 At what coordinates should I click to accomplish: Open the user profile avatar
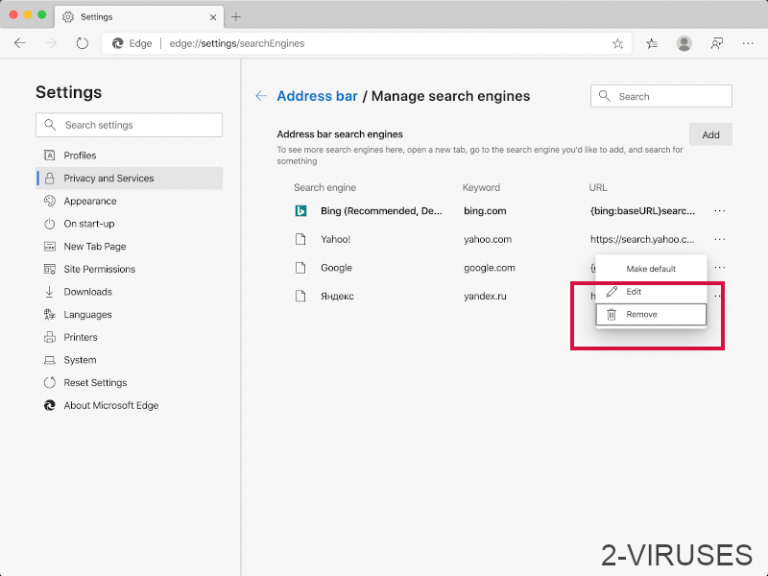pos(684,43)
